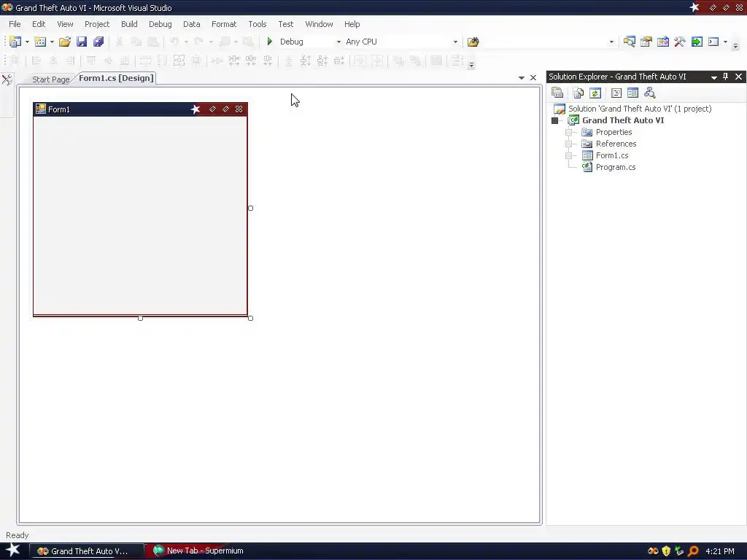The width and height of the screenshot is (747, 560).
Task: Expand the References folder node
Action: [x=568, y=144]
